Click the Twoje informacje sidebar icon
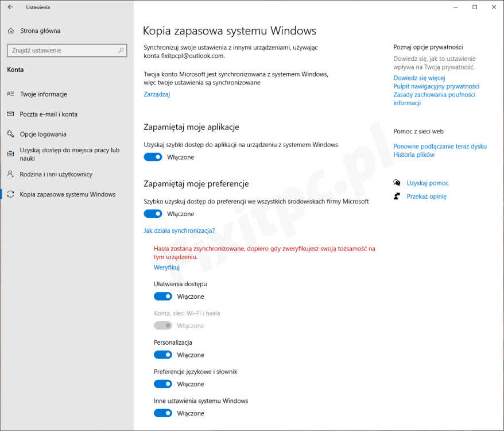The width and height of the screenshot is (504, 431). click(x=10, y=94)
